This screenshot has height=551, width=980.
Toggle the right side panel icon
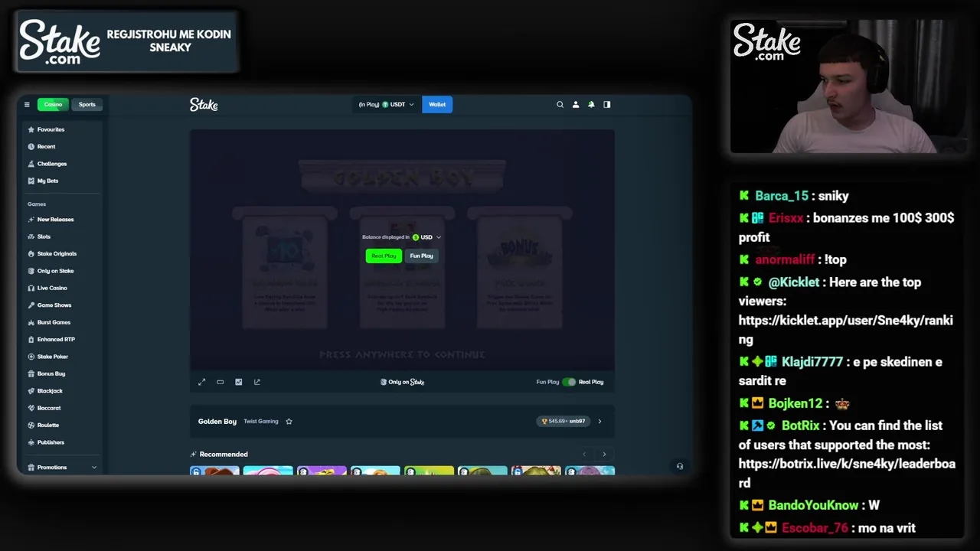(607, 105)
